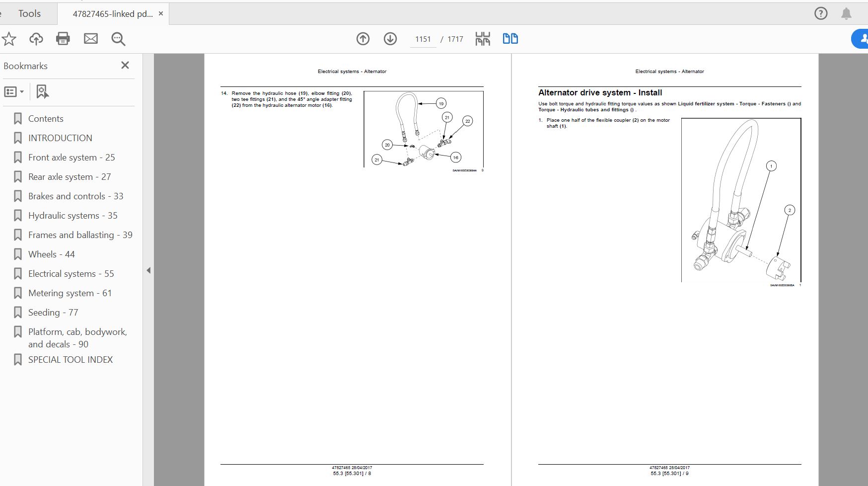Click the left page footer 55.3 [55.301] / 8
The image size is (868, 486).
point(352,474)
